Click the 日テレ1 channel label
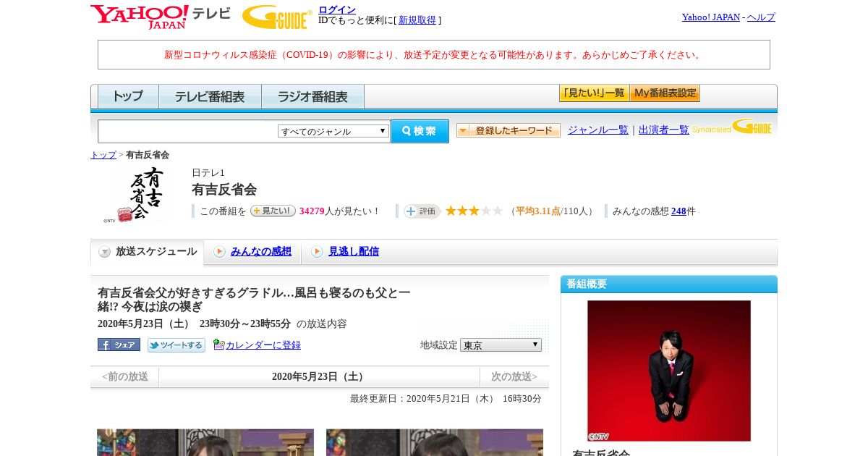 pyautogui.click(x=208, y=173)
